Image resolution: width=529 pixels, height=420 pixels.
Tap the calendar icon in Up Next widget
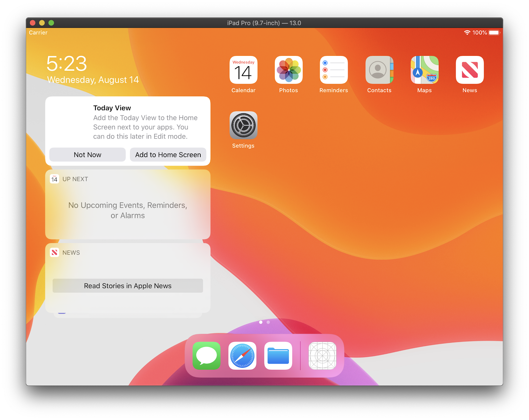55,179
